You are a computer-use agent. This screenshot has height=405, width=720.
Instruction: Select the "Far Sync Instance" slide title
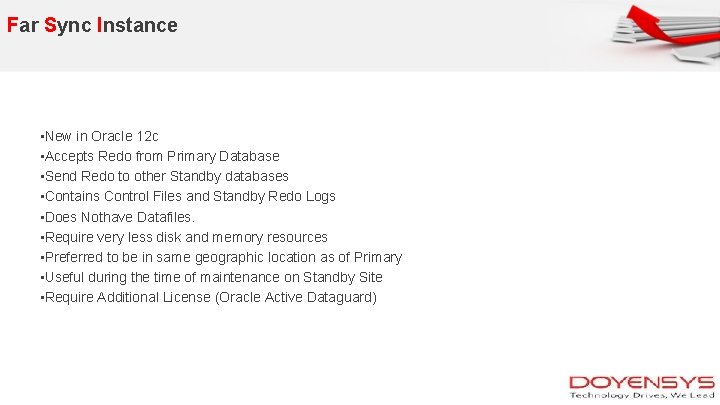92,25
